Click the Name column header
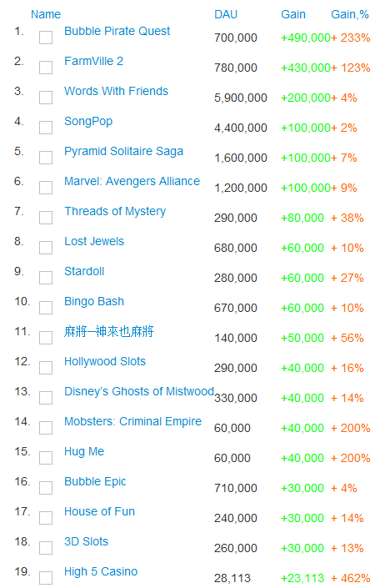The image size is (390, 588). [x=46, y=14]
